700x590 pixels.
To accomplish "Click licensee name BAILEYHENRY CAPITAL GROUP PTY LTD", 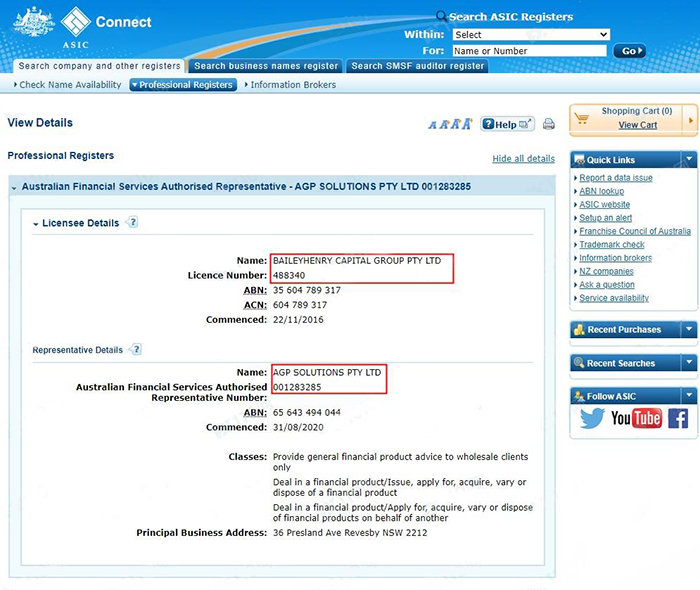I will click(x=357, y=261).
